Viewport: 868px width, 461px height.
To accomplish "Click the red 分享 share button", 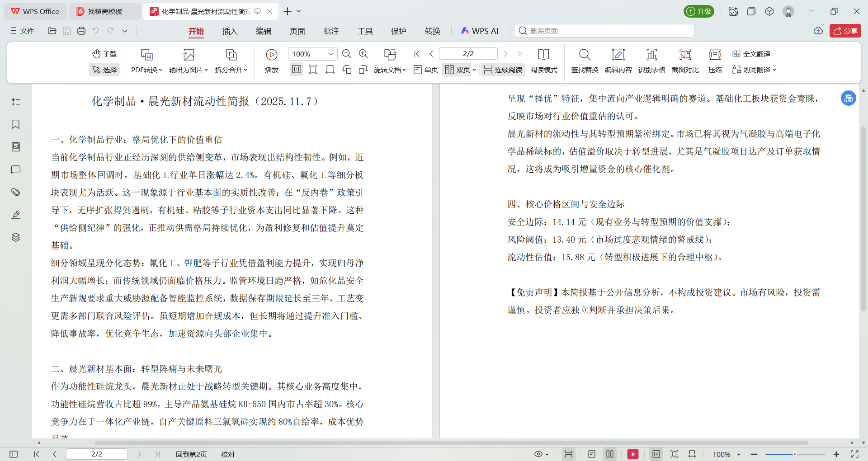I will point(845,31).
